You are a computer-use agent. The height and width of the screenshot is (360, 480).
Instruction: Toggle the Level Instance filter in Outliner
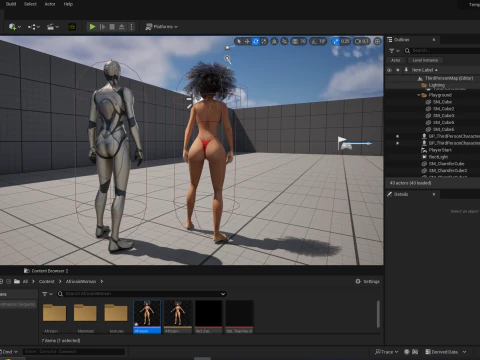[425, 60]
